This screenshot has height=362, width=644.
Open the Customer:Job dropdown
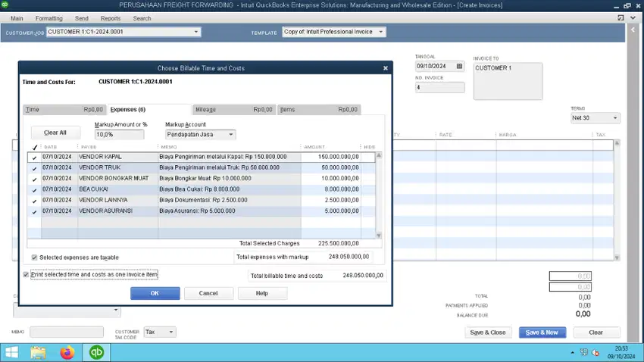196,32
